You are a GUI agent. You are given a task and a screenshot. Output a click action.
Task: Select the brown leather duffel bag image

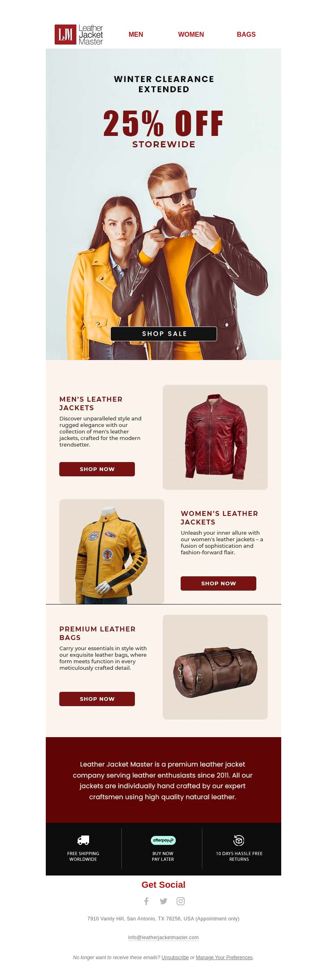tap(215, 667)
